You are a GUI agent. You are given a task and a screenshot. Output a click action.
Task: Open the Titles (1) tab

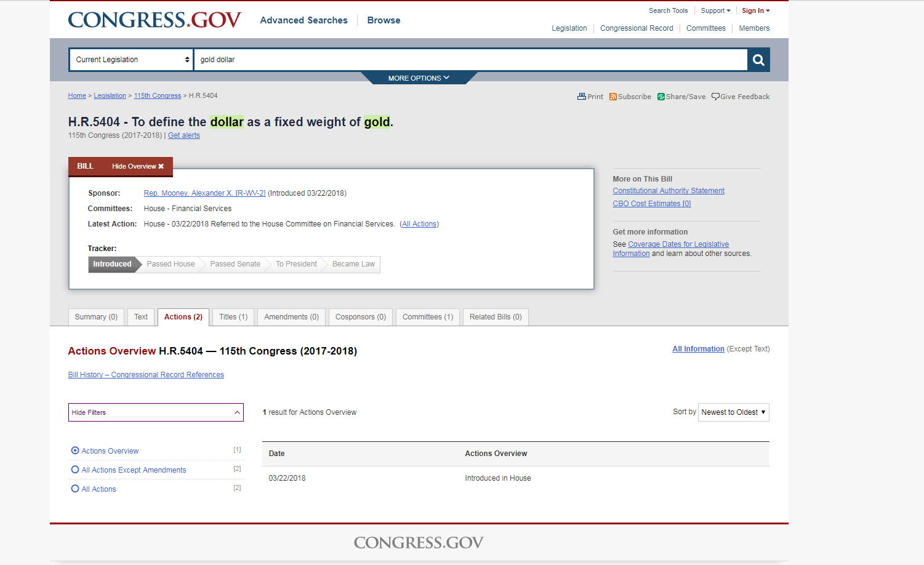coord(233,317)
